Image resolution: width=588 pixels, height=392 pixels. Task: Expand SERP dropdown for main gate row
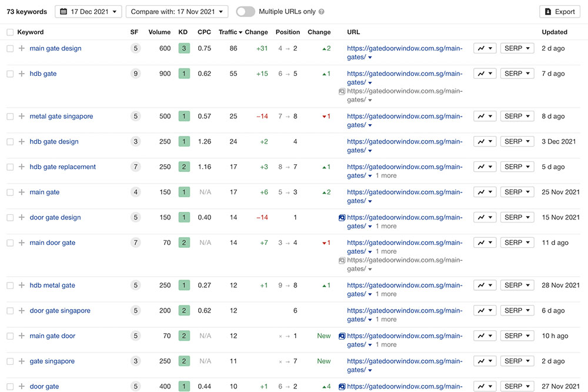click(517, 192)
